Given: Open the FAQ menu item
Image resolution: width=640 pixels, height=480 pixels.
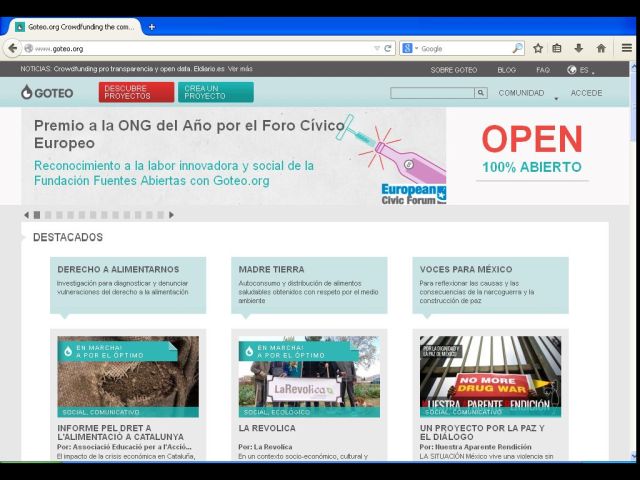Looking at the screenshot, I should coord(543,70).
